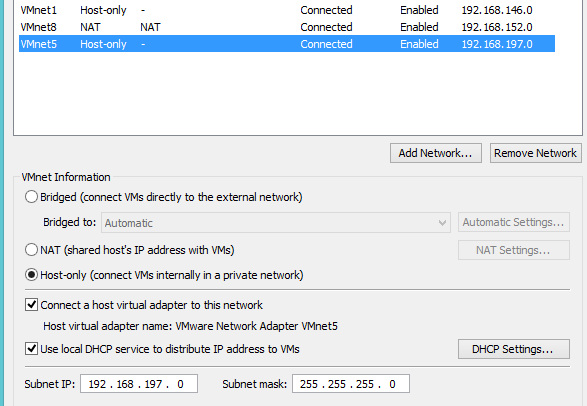Click the Automatic Settings button

[514, 222]
